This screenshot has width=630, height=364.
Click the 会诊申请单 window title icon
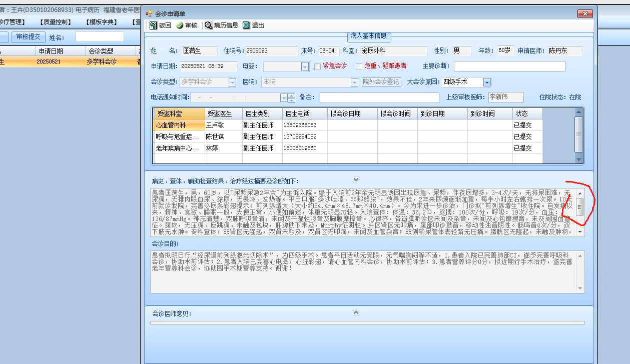(149, 13)
